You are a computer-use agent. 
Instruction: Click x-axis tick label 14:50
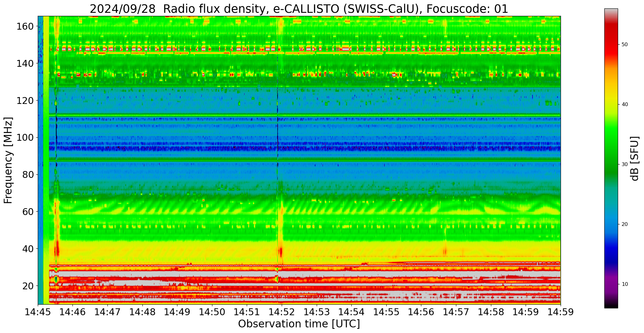pos(212,311)
